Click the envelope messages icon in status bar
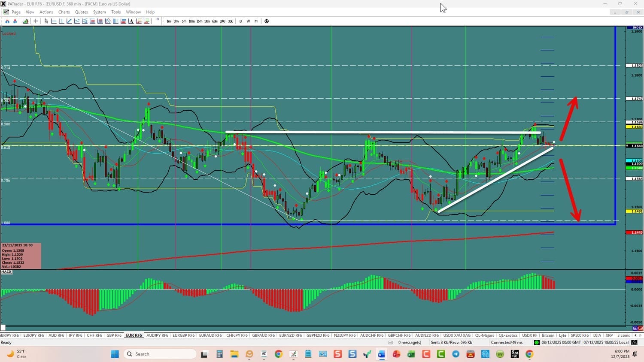This screenshot has width=644, height=362. [390, 342]
